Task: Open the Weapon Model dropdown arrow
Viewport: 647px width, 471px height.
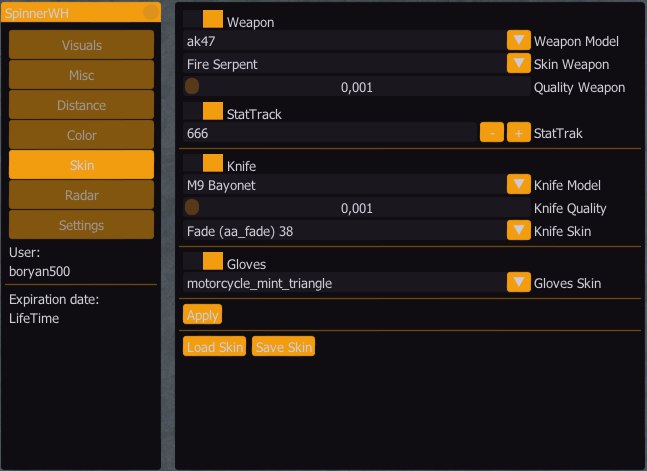Action: (519, 40)
